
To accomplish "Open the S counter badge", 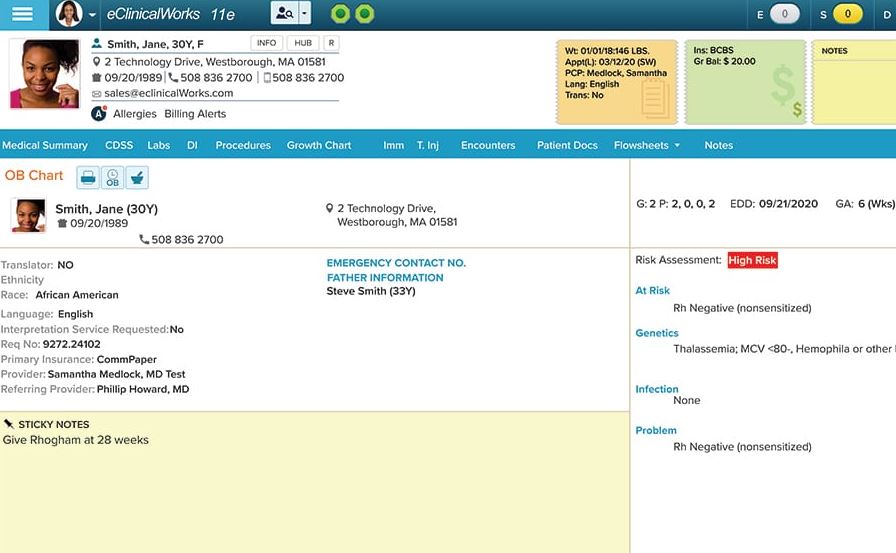I will pos(847,14).
